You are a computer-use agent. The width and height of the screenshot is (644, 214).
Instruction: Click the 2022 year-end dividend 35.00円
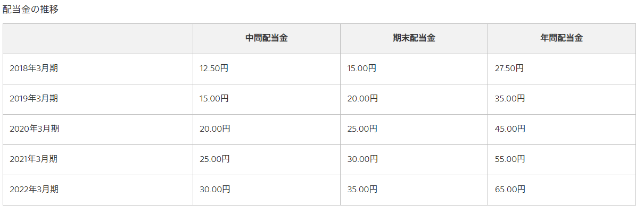[362, 190]
